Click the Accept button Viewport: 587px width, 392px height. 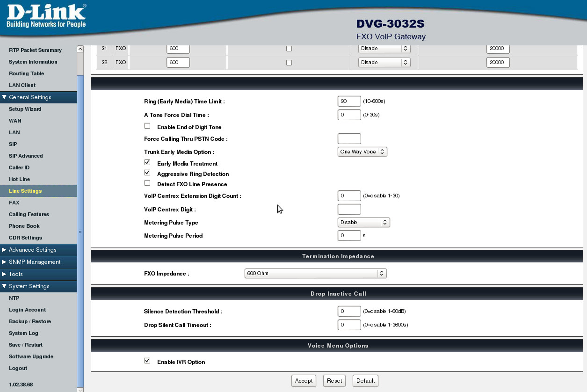[x=304, y=381]
